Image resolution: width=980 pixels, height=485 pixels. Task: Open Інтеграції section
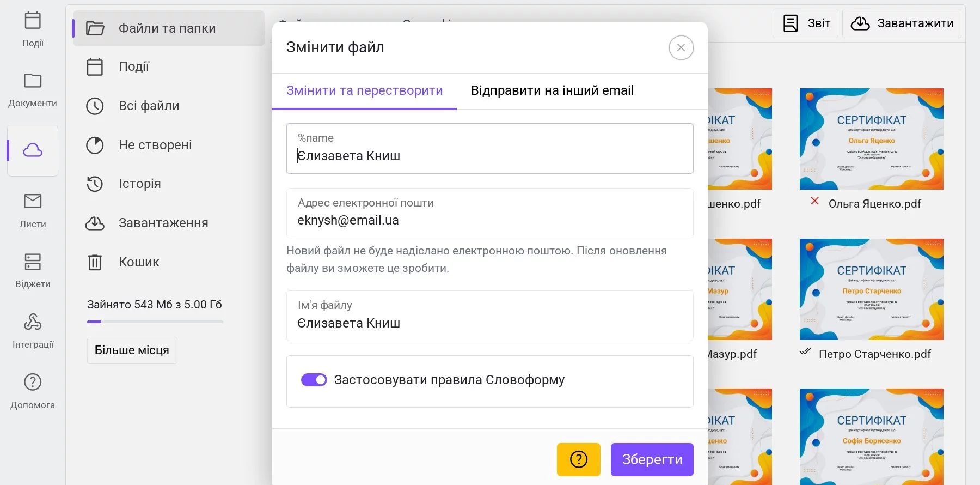click(x=33, y=331)
